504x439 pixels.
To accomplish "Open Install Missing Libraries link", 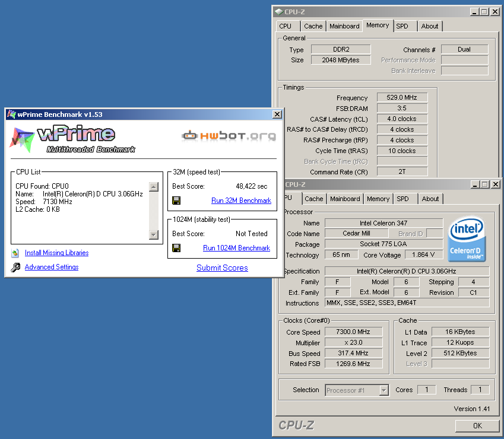I will [56, 253].
